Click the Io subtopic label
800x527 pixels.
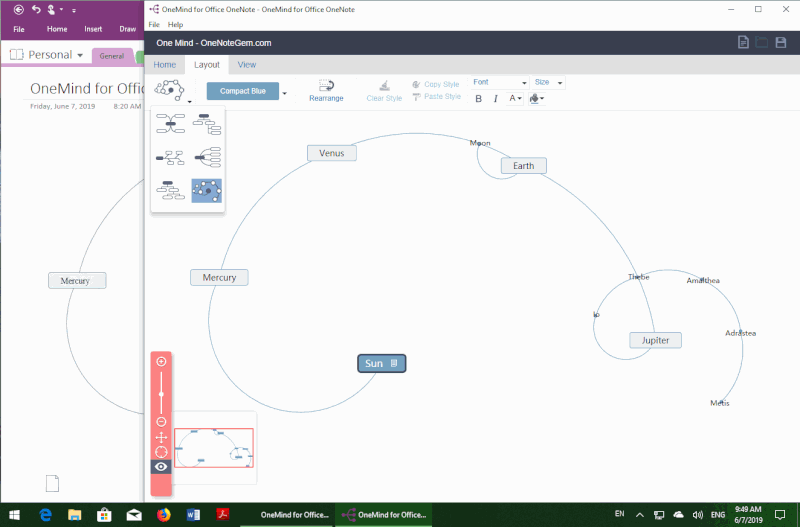[596, 314]
